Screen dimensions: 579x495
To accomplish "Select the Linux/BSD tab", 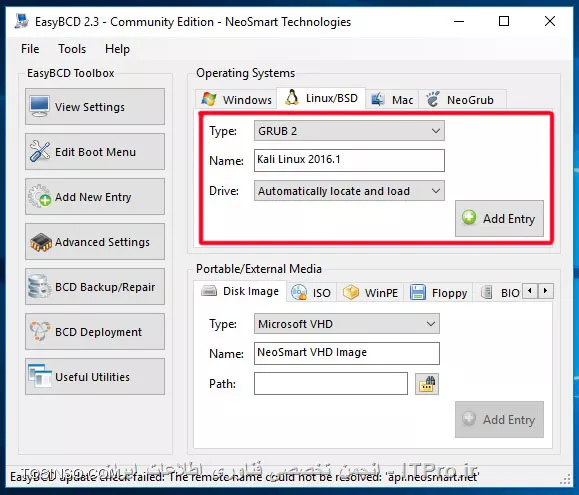I will coord(321,98).
